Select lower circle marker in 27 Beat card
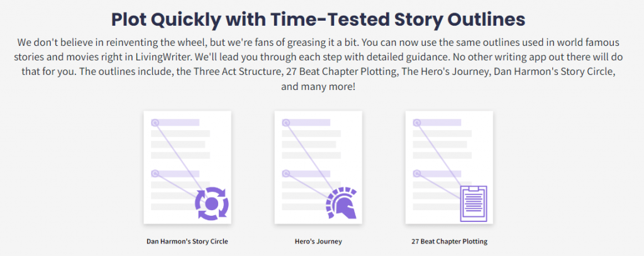 point(416,174)
